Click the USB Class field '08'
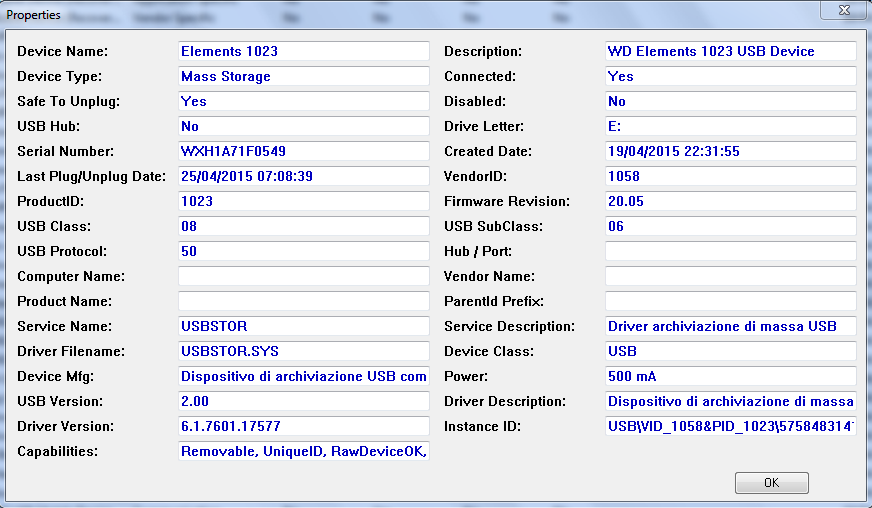This screenshot has height=508, width=872. (304, 226)
